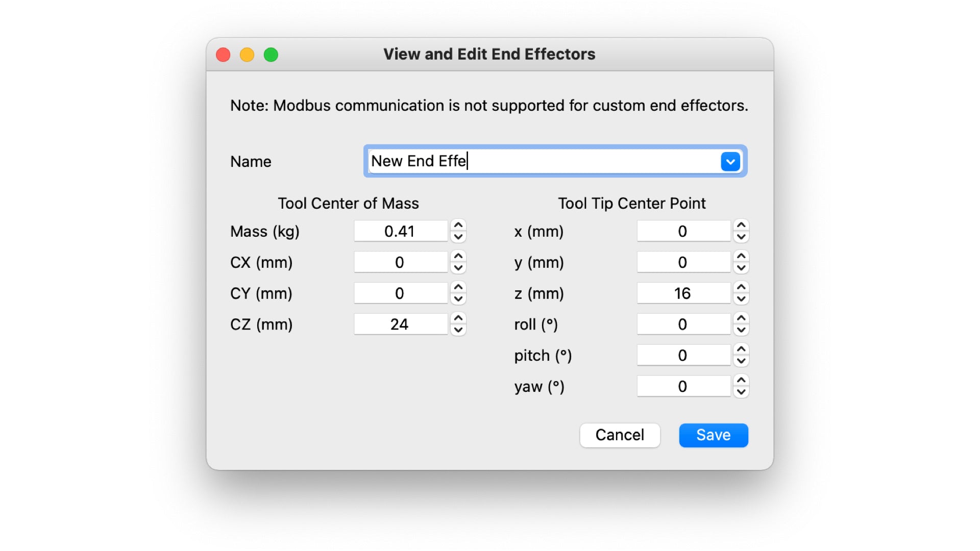Image resolution: width=980 pixels, height=551 pixels.
Task: Increment the pitch (°) stepper
Action: (x=741, y=349)
